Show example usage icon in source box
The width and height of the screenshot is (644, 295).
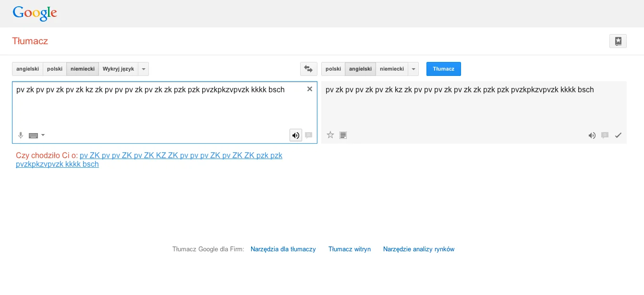pyautogui.click(x=309, y=135)
